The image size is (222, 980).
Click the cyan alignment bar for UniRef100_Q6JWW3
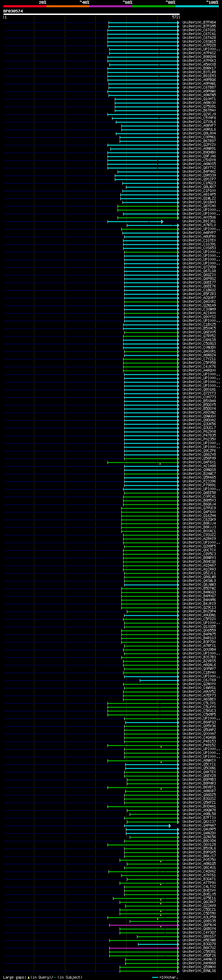coord(152,585)
